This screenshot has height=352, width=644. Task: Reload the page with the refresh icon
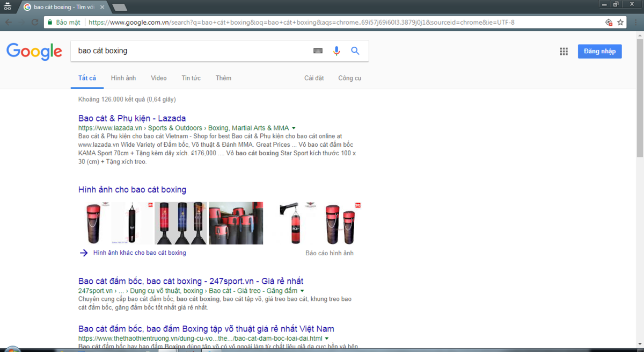click(x=35, y=22)
